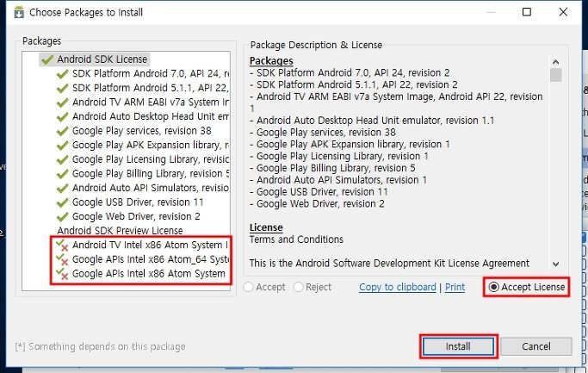Click checkmark icon beside Google Web Driver

tap(62, 216)
